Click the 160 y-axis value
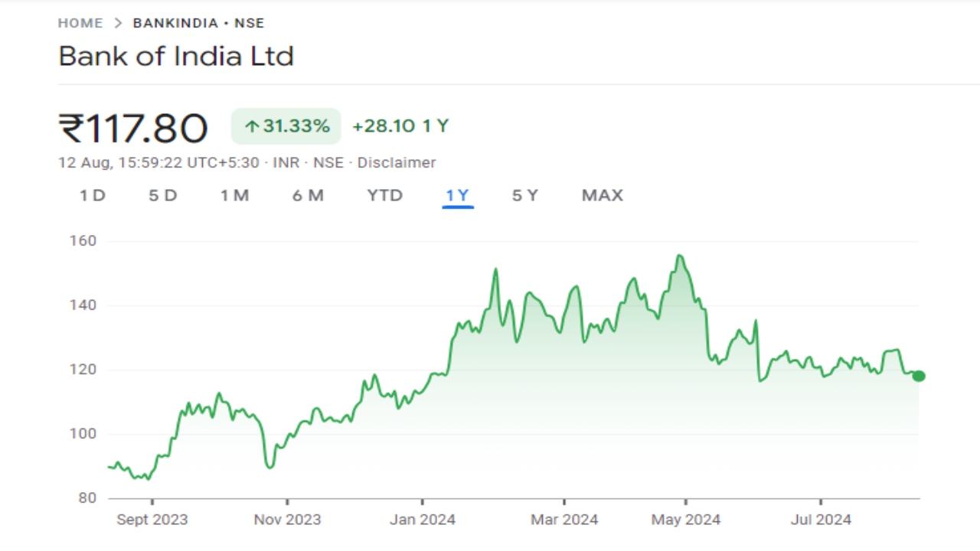The image size is (980, 551). [x=83, y=241]
